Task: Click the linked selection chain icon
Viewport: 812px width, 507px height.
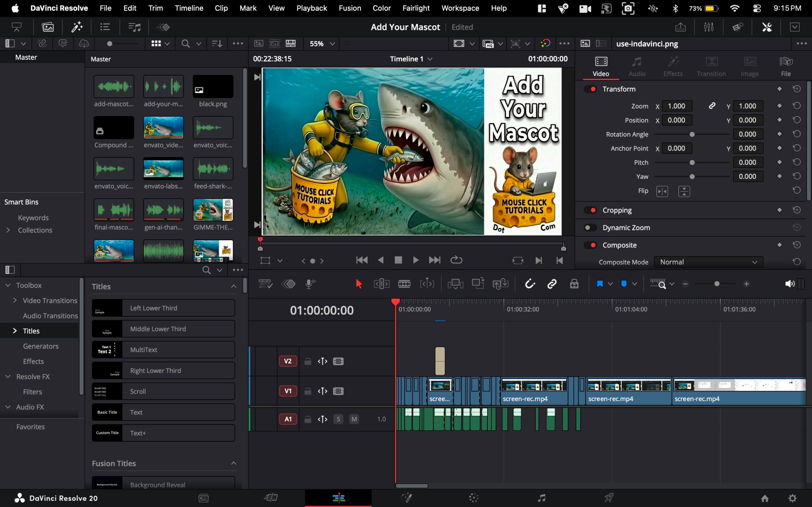Action: [x=552, y=284]
